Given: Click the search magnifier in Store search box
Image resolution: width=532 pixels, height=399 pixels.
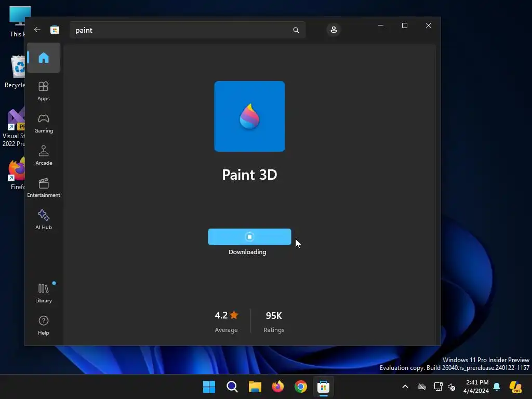Looking at the screenshot, I should click(296, 30).
